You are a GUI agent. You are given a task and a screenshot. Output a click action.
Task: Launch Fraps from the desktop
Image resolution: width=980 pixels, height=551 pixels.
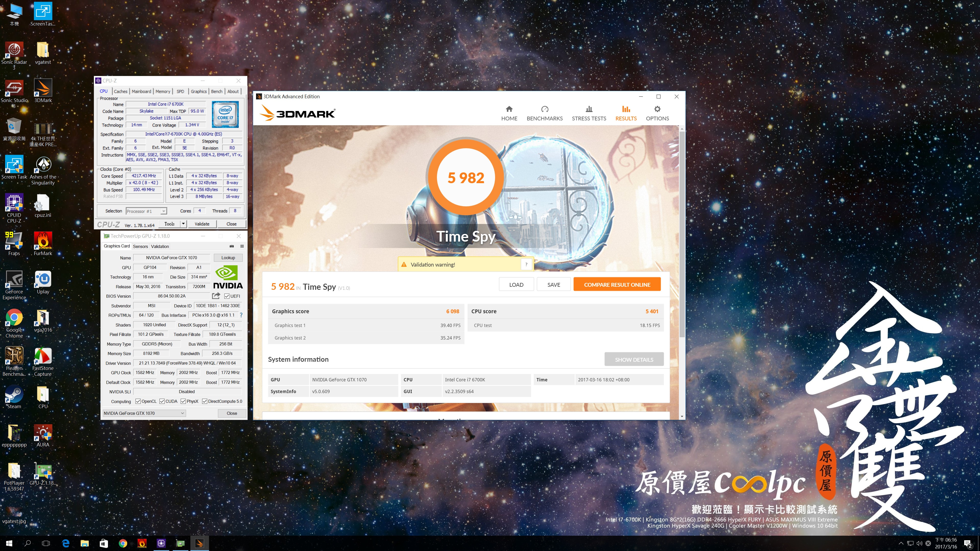[14, 244]
